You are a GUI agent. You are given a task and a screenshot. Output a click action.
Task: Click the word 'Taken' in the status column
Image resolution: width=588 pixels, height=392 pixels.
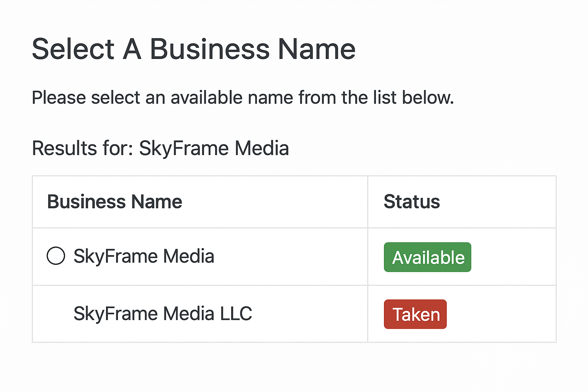tap(416, 315)
